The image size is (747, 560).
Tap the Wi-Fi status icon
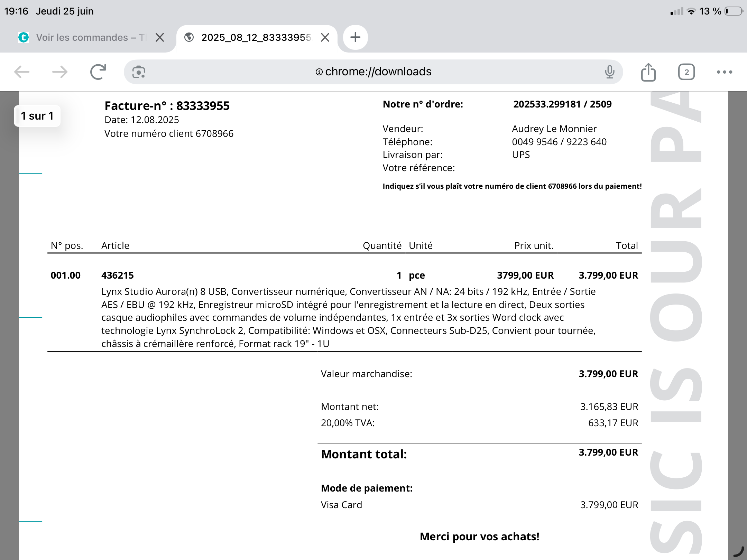[x=691, y=11]
